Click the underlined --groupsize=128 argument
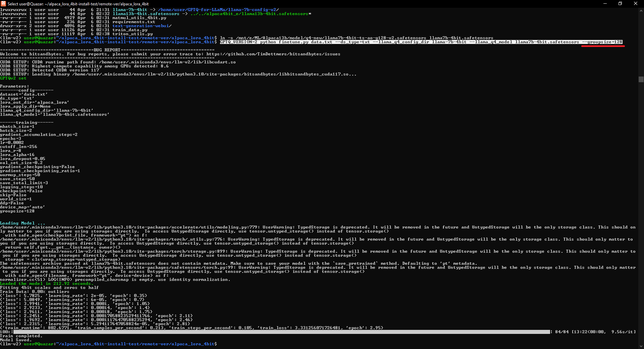644x349 pixels. tap(602, 42)
